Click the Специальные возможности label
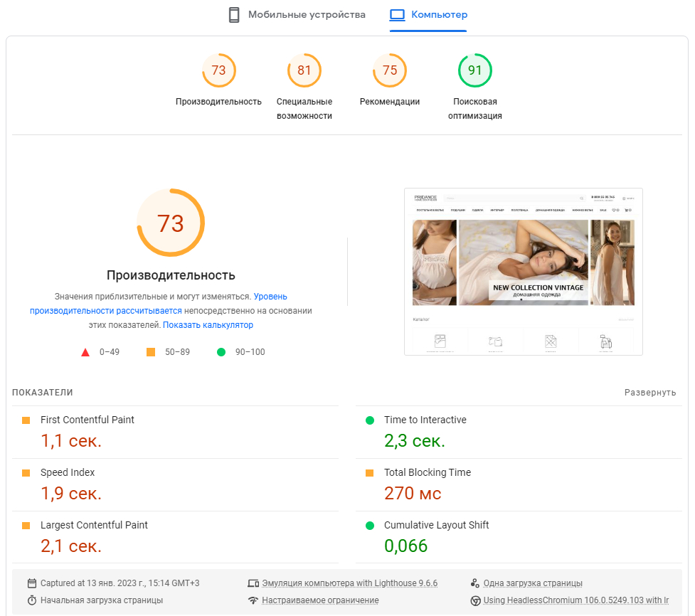Viewport: 695px width, 616px height. (304, 109)
